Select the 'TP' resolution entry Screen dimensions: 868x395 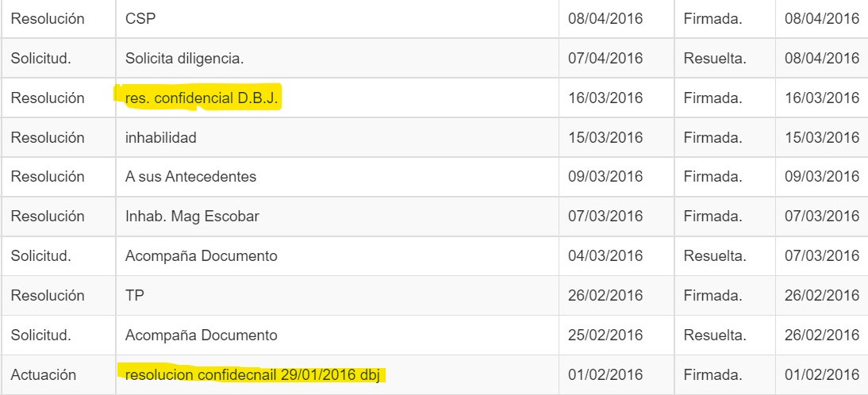pyautogui.click(x=135, y=296)
